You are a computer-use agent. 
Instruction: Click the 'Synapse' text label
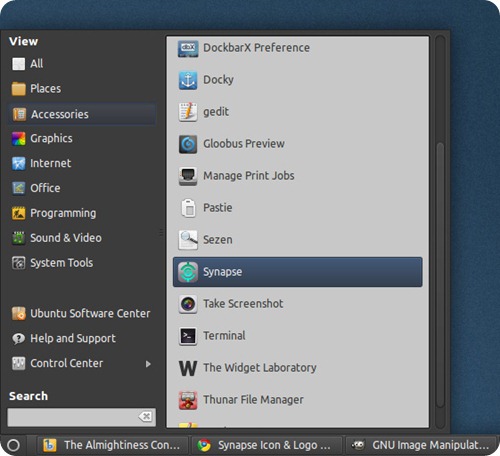click(x=223, y=272)
